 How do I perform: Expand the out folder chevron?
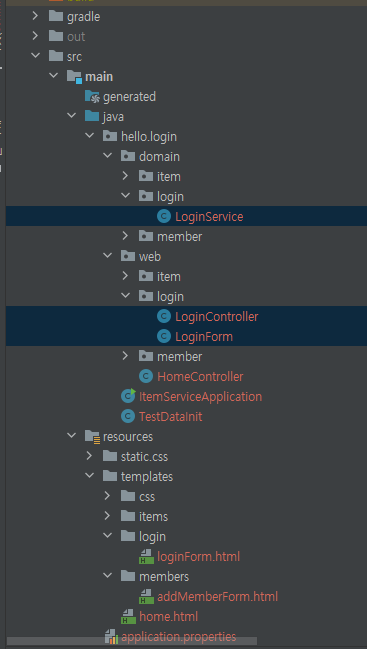tap(35, 36)
